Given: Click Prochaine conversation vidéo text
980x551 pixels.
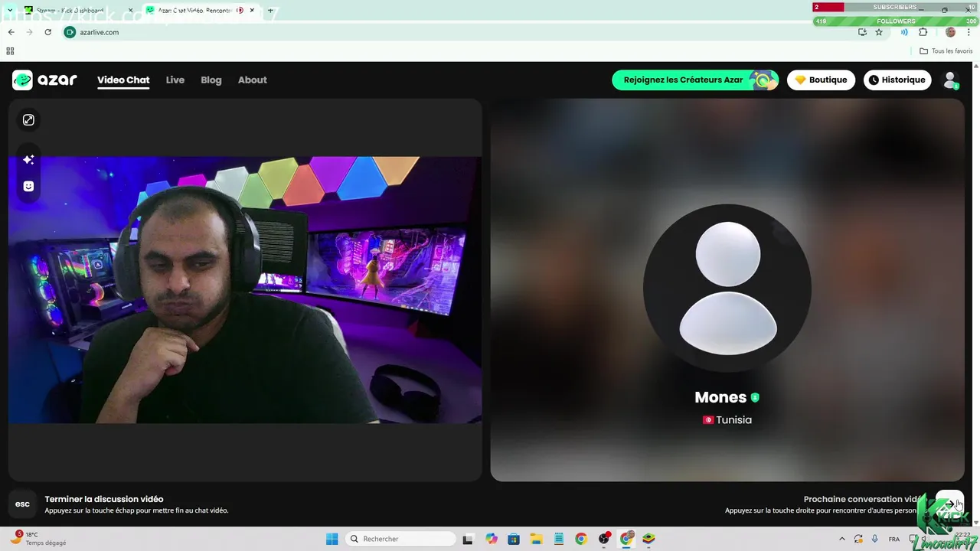Looking at the screenshot, I should pyautogui.click(x=865, y=499).
